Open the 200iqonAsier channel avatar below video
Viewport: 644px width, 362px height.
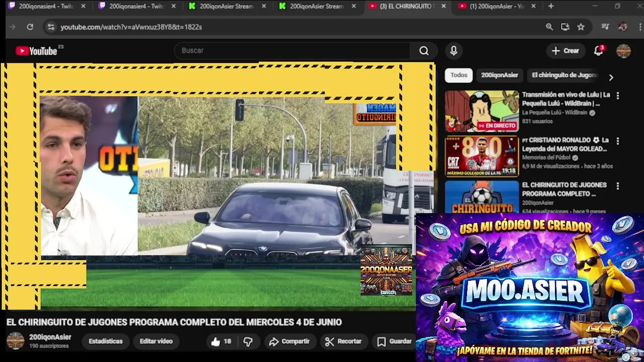coord(15,341)
